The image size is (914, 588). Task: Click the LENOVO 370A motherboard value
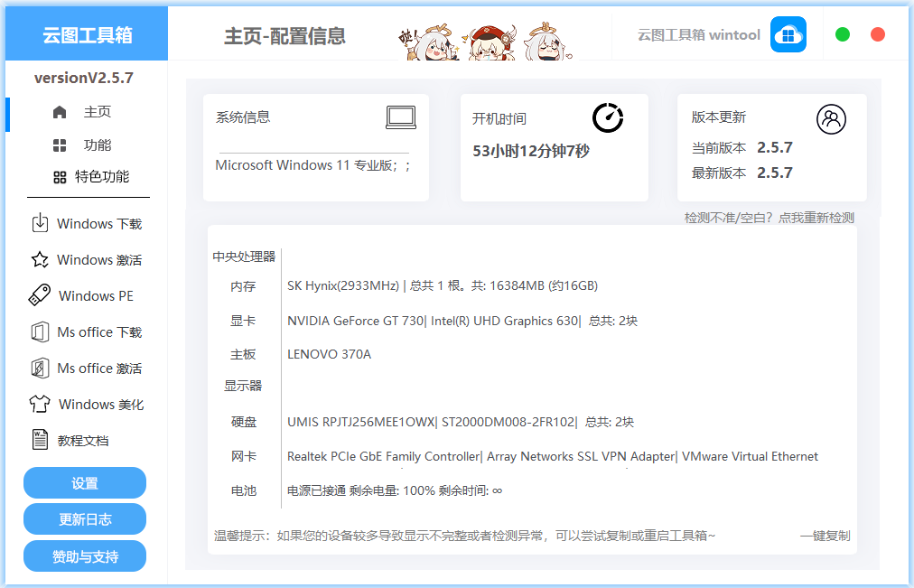coord(329,354)
